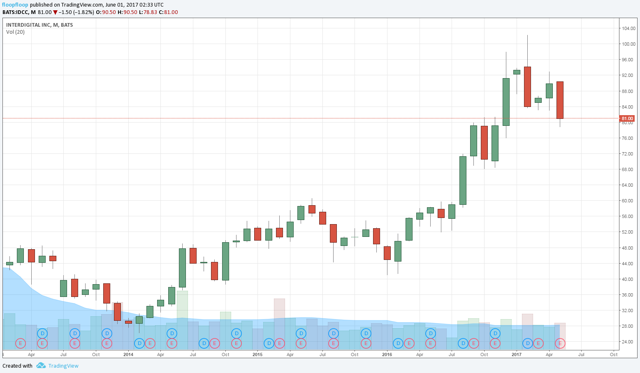Click the 'Vol (20)' indicator label
The height and width of the screenshot is (373, 640).
click(x=16, y=32)
